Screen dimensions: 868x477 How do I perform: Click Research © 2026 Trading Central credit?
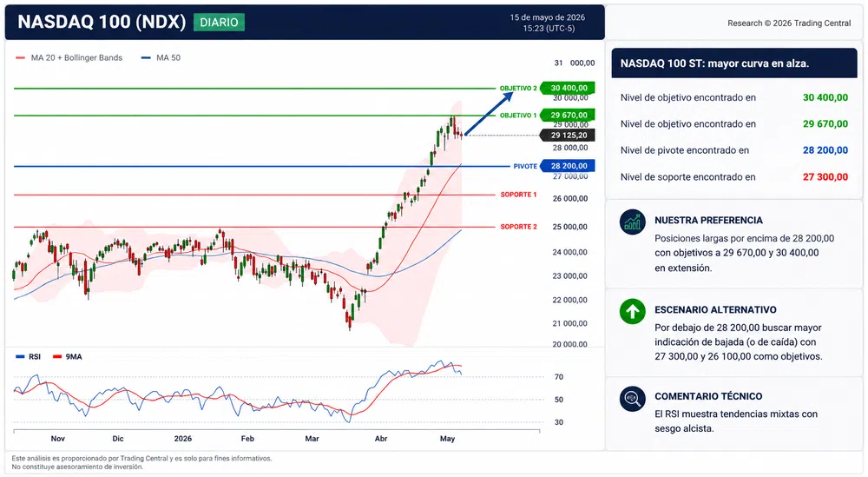(x=789, y=23)
